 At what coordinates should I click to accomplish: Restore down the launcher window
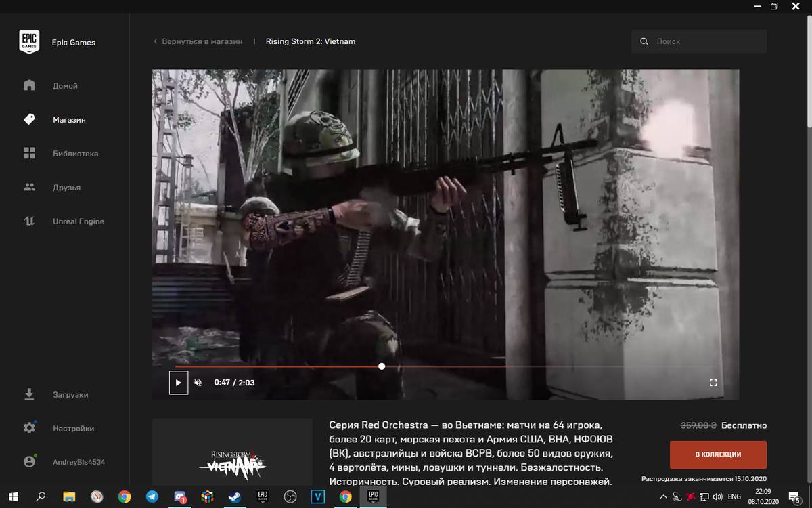coord(774,6)
